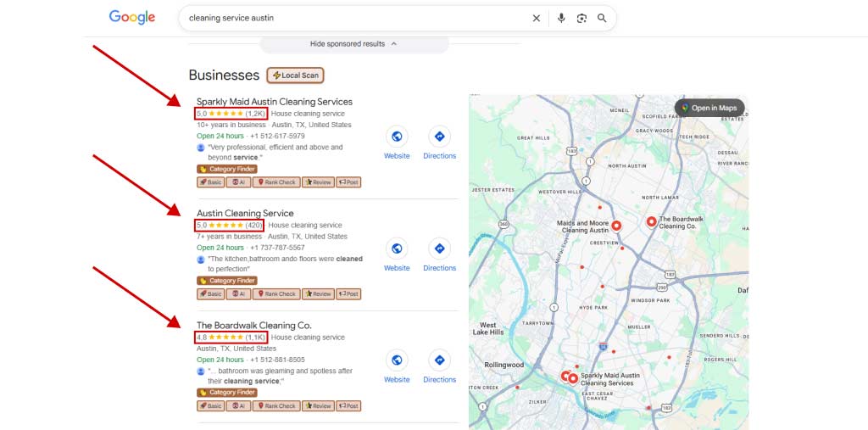Click the magnifying glass search icon
The width and height of the screenshot is (868, 430).
(x=602, y=18)
